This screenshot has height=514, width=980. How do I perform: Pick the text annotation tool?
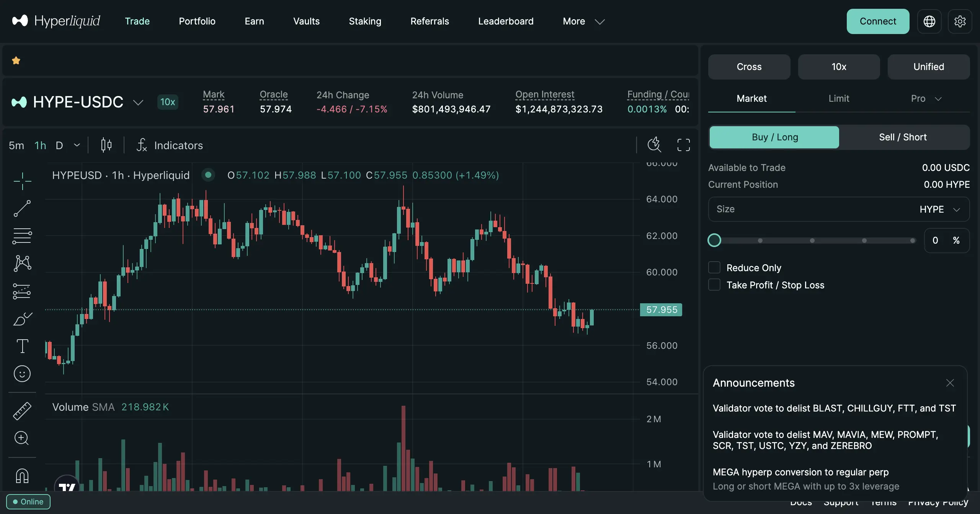[22, 346]
